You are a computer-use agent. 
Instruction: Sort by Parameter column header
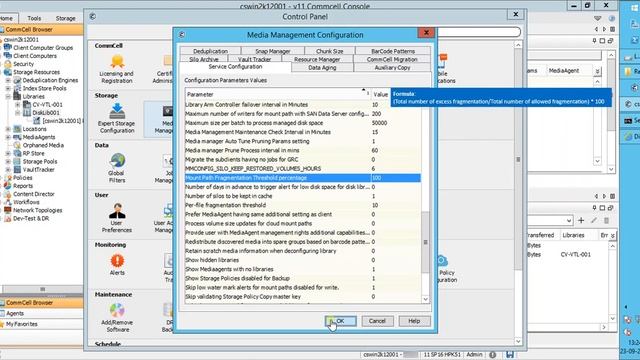[x=278, y=94]
